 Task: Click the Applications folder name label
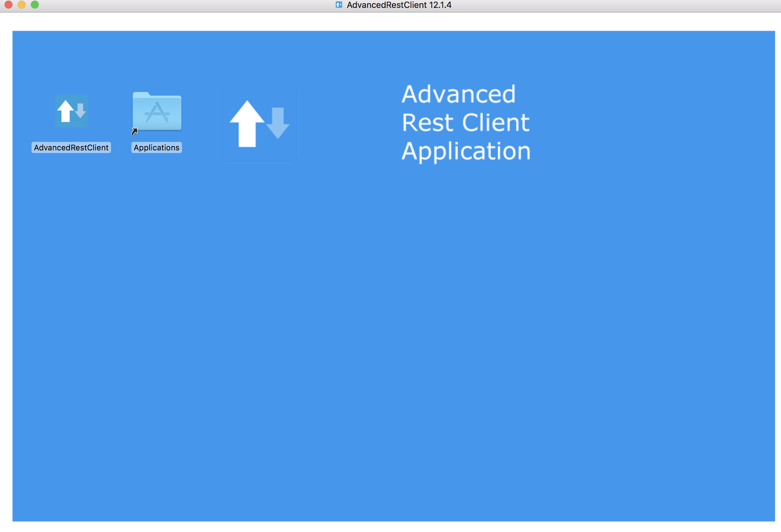pyautogui.click(x=157, y=147)
